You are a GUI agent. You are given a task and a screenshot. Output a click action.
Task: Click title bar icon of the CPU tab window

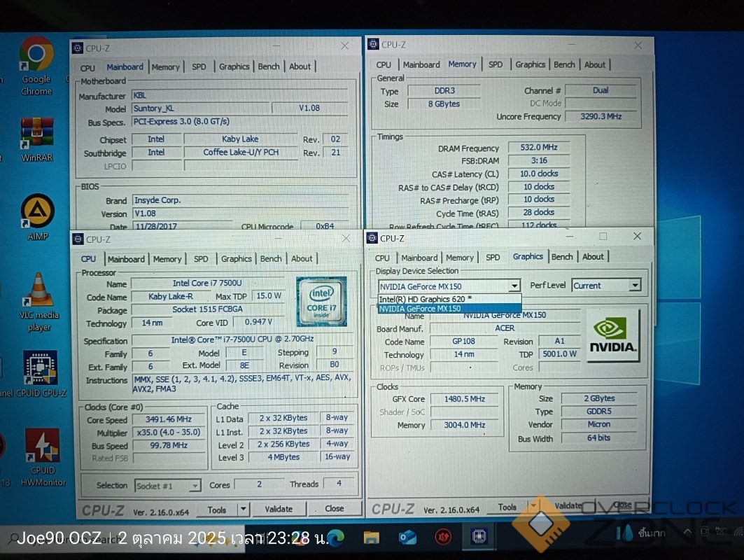pyautogui.click(x=78, y=239)
